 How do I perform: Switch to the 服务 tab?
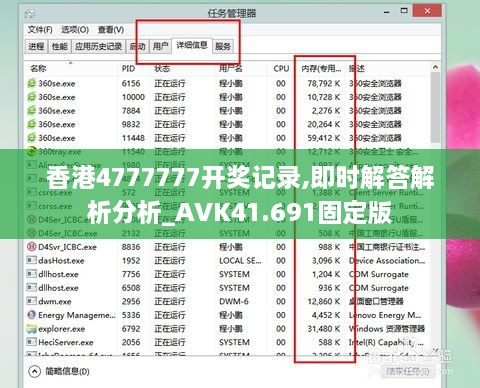tap(223, 46)
